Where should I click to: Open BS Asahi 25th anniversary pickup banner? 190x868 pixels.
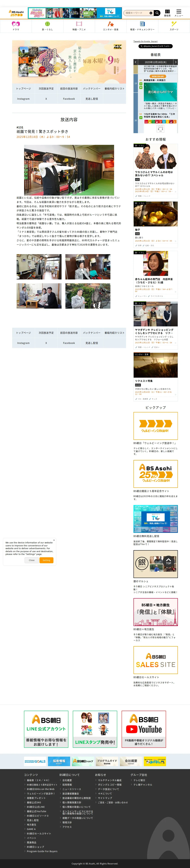156,474
